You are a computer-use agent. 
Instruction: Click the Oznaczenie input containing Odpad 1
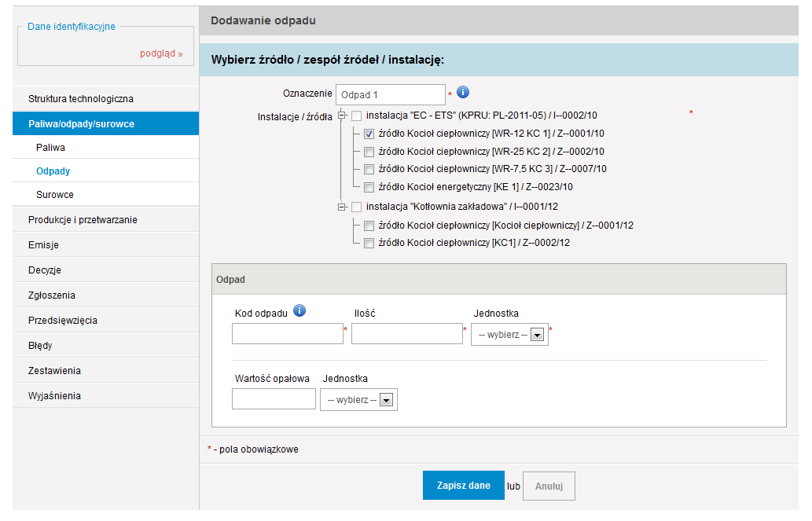tap(391, 95)
